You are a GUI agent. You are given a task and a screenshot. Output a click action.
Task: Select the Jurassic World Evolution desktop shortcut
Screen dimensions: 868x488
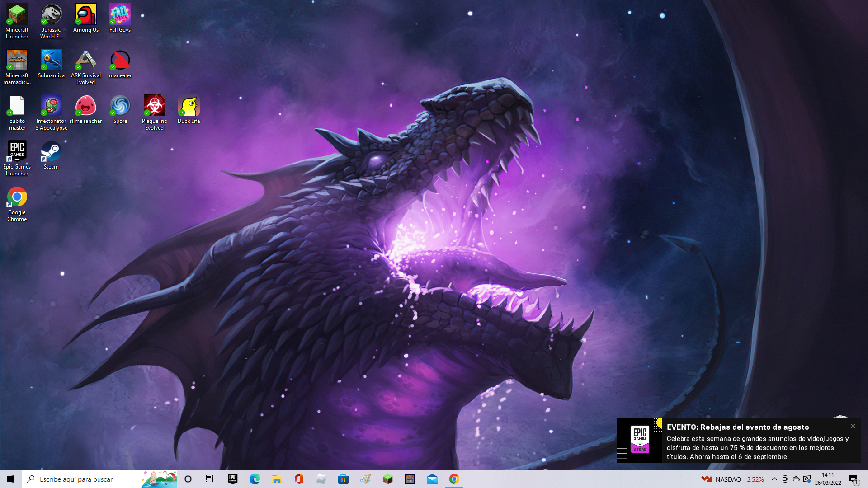pyautogui.click(x=52, y=21)
